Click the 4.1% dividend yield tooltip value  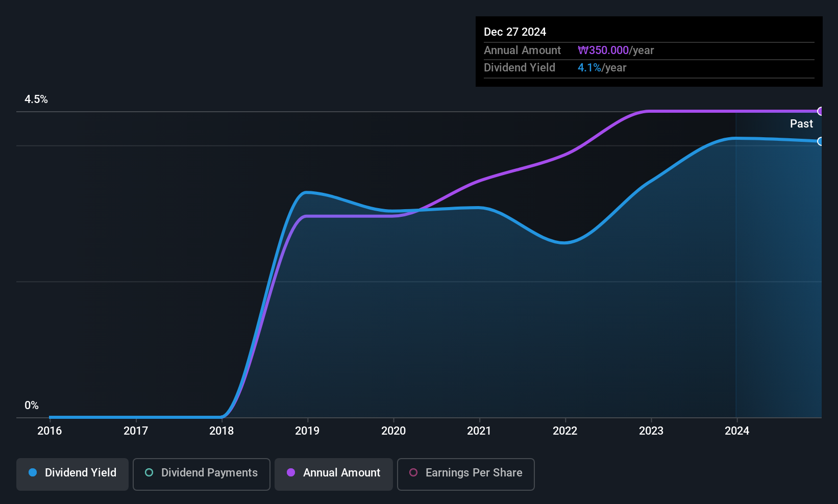pos(589,68)
